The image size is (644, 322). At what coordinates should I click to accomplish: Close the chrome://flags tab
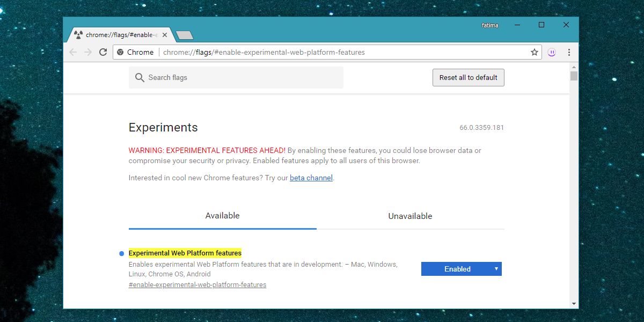(165, 35)
